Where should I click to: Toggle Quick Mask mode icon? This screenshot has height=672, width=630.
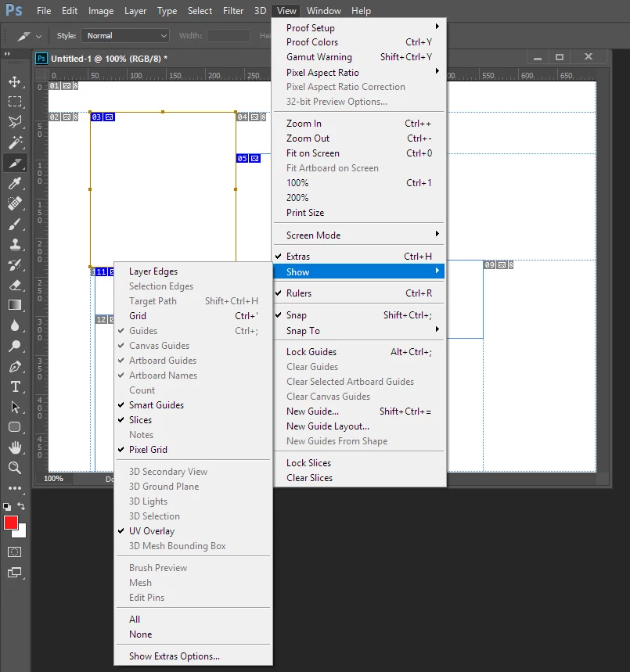click(15, 552)
